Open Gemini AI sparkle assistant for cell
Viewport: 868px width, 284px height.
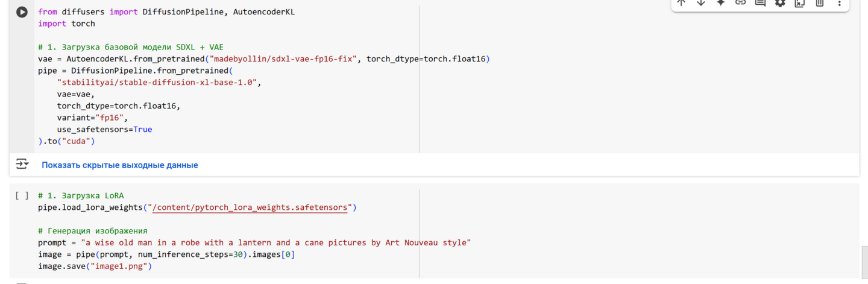[721, 3]
